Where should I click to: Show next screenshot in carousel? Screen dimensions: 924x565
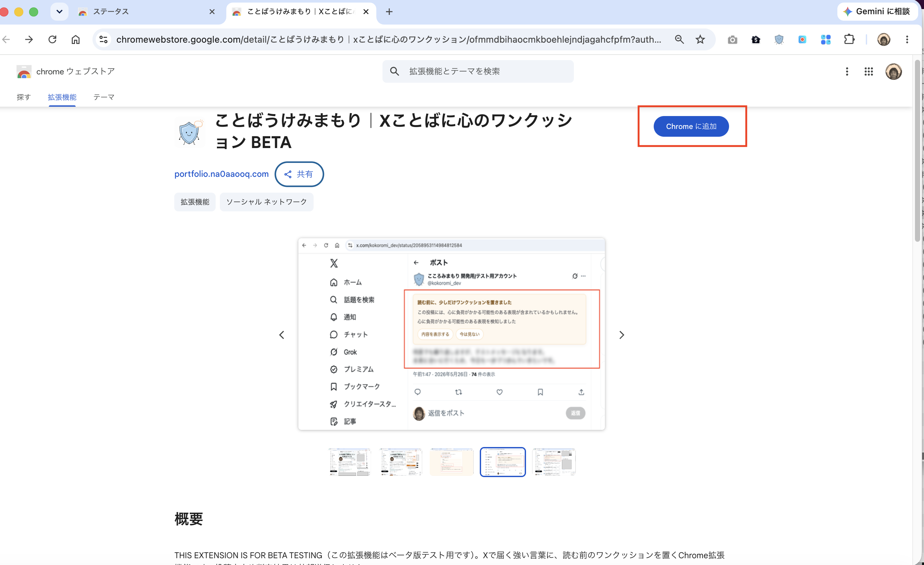pyautogui.click(x=621, y=335)
